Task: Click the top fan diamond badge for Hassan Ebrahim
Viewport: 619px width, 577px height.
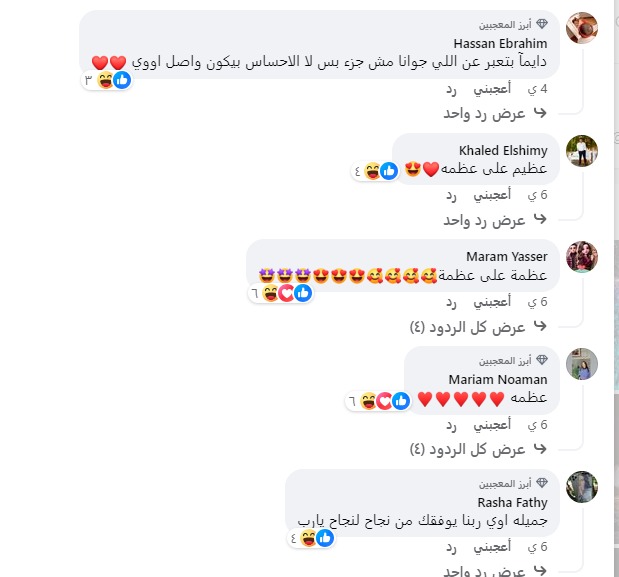Action: [542, 24]
